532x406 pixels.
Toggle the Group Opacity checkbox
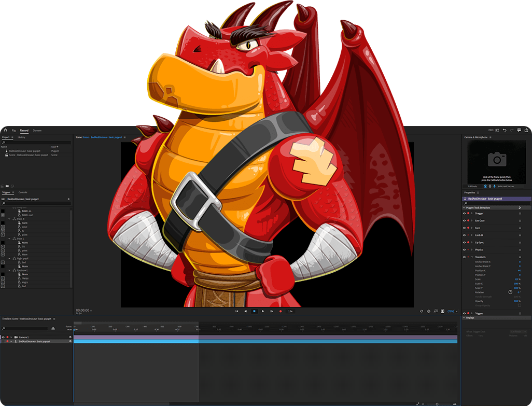click(520, 305)
